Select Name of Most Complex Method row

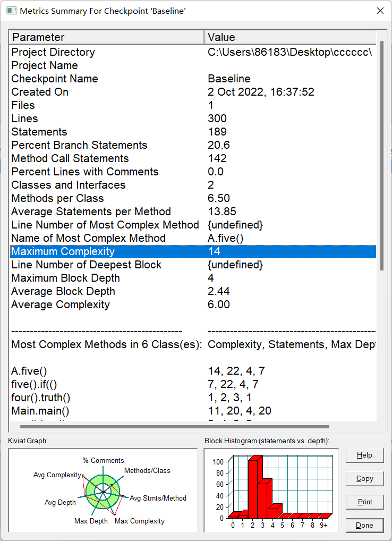click(193, 238)
